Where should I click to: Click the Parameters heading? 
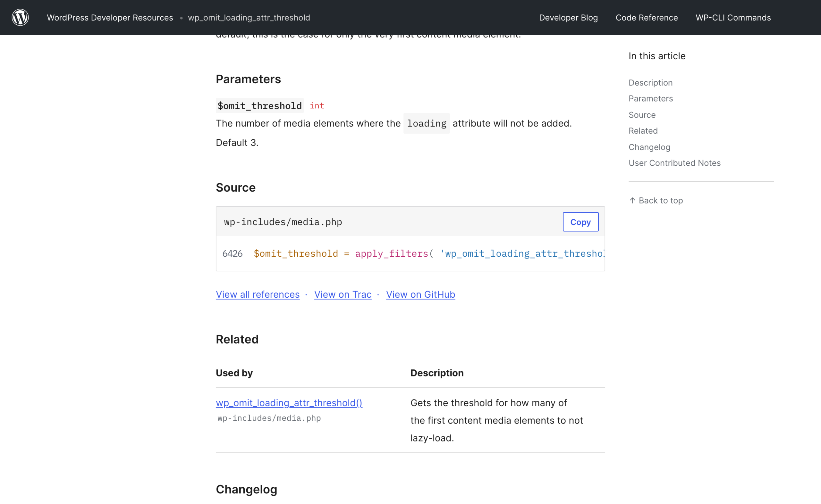tap(248, 79)
